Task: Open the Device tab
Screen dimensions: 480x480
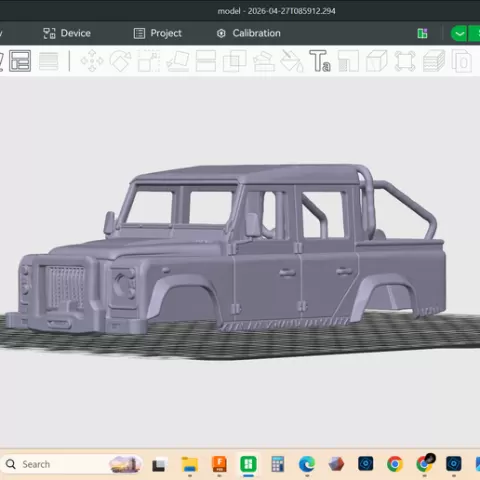Action: pos(67,33)
